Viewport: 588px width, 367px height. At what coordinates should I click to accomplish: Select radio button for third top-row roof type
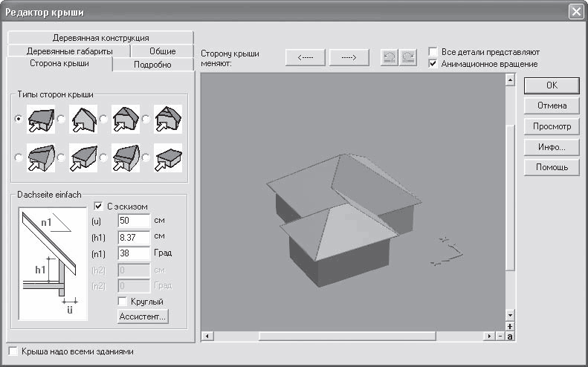(x=103, y=119)
